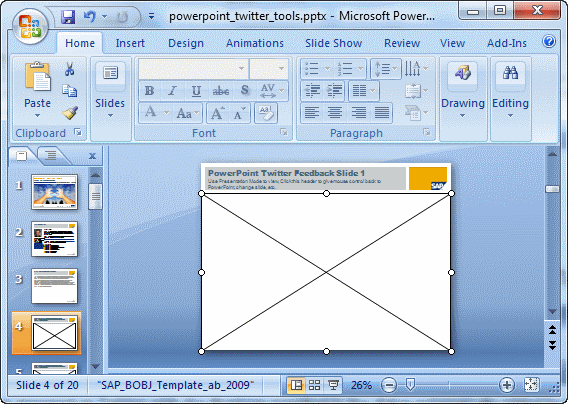The image size is (568, 404).
Task: Open the Office Button menu
Action: (x=30, y=27)
